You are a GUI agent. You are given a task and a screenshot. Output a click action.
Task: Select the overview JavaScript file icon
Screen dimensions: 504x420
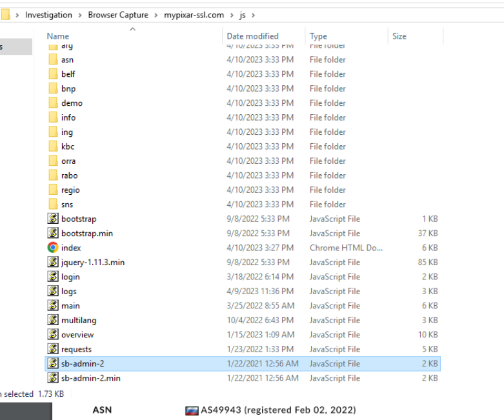pos(53,334)
